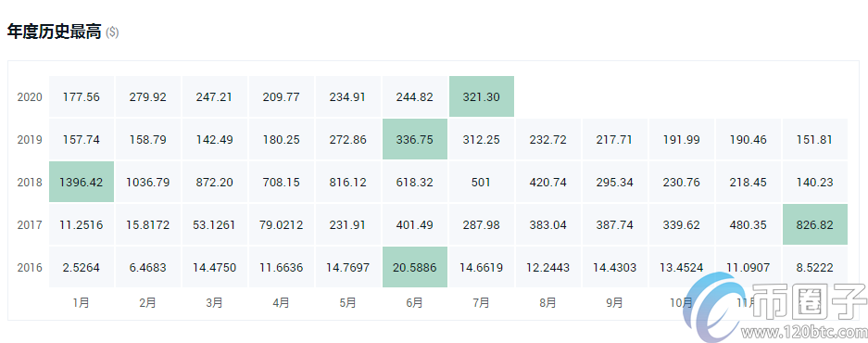
Task: Click the 501 cell in July 2018
Action: point(481,183)
